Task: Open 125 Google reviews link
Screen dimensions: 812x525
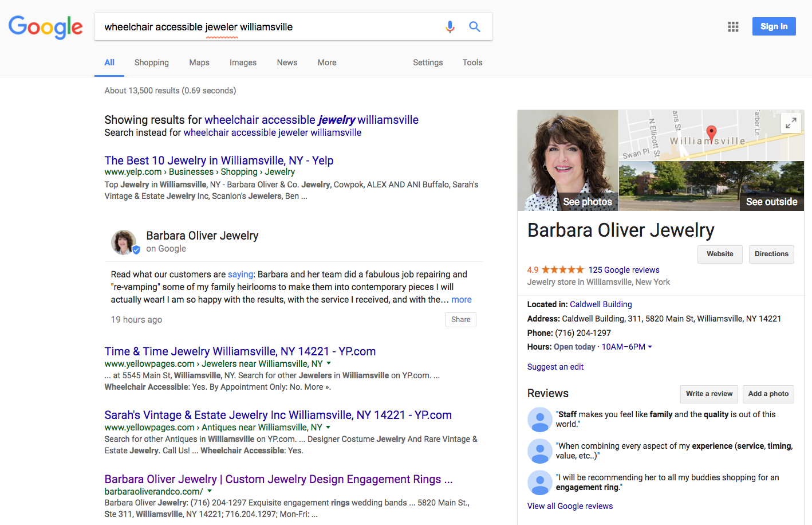Action: [x=624, y=270]
